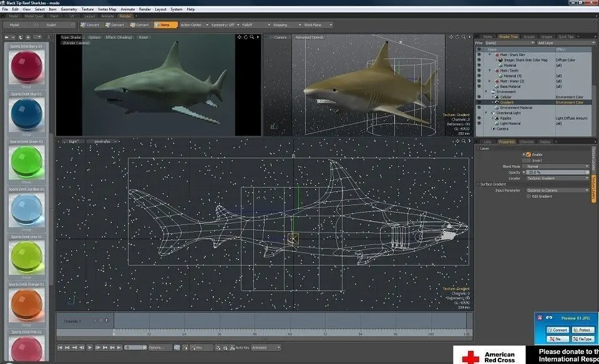Select the Sports Drink Green 01 preset sphere

(26, 162)
